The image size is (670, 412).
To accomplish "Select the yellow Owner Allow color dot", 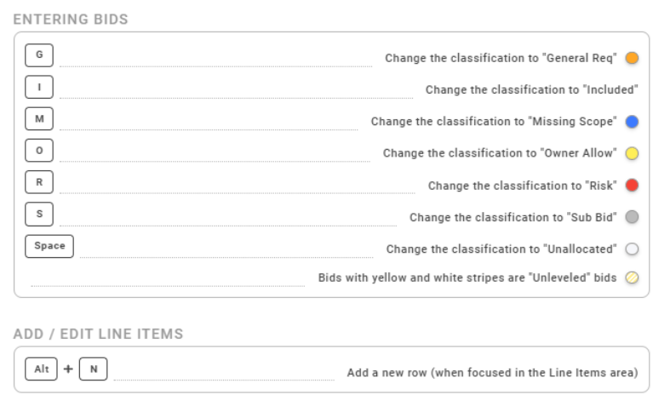I will pos(632,153).
